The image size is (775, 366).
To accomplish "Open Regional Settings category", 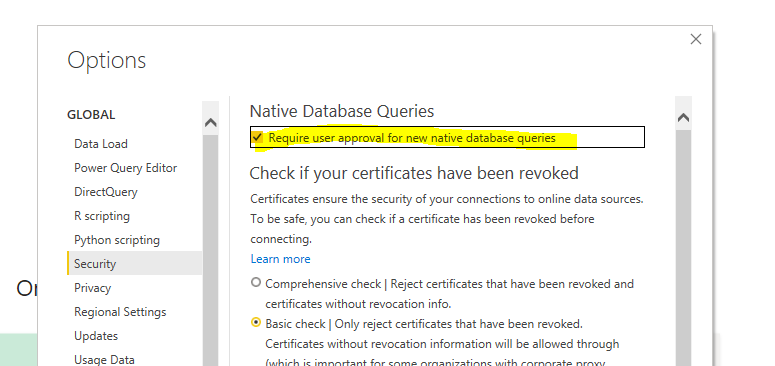I will coord(120,312).
